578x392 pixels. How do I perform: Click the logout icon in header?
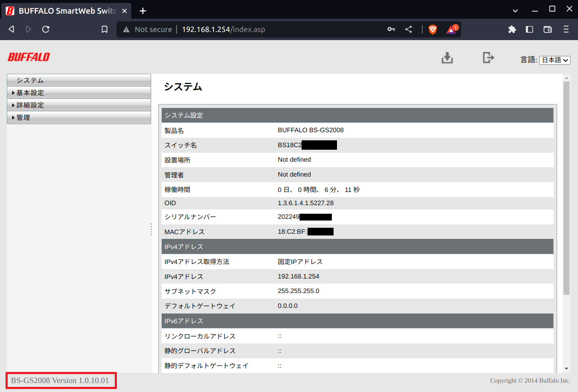(488, 58)
